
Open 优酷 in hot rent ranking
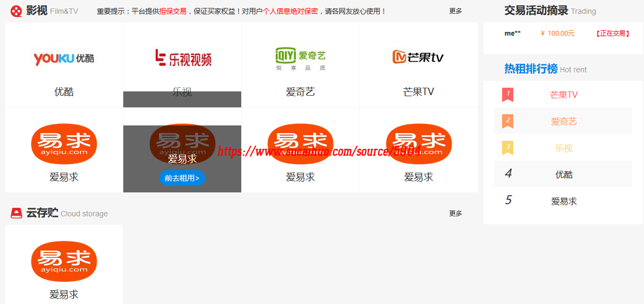click(564, 175)
